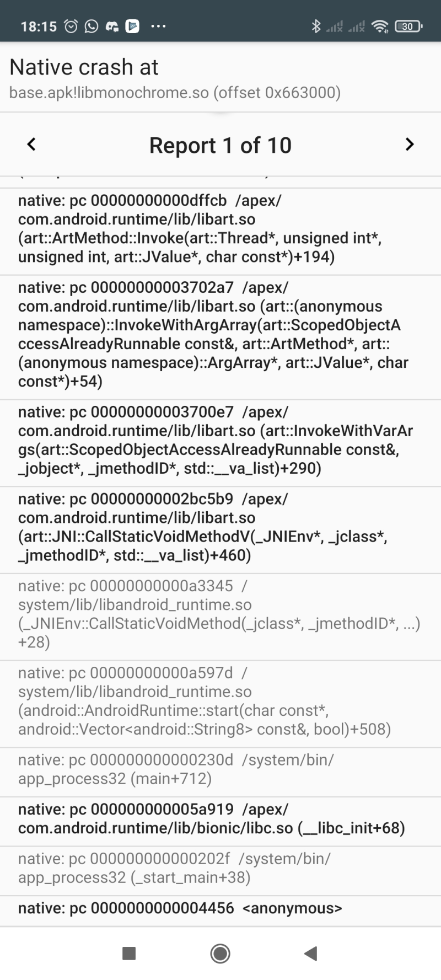Open the three-dot notification overflow
The image size is (441, 980).
click(x=158, y=26)
